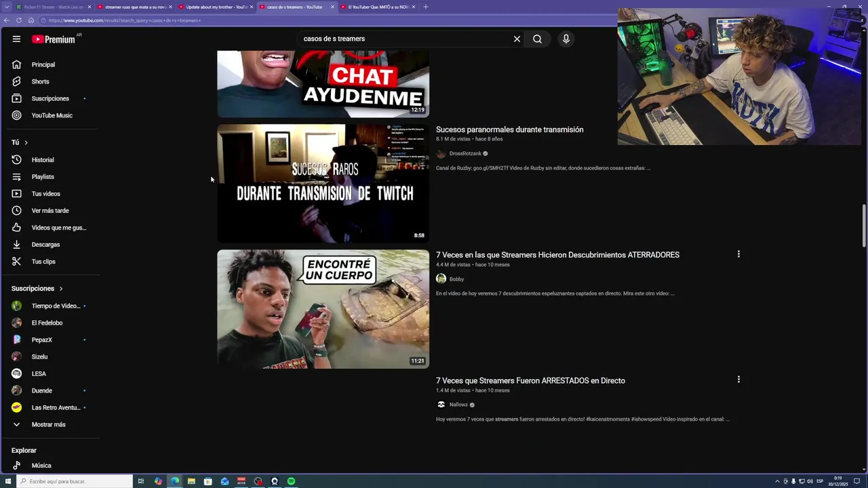Start voice search with microphone
868x488 pixels.
coord(566,39)
